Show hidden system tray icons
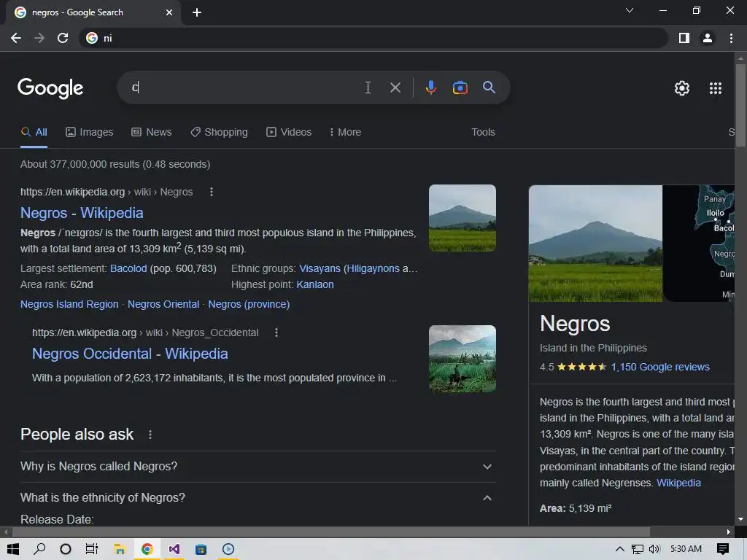This screenshot has width=747, height=560. [620, 549]
